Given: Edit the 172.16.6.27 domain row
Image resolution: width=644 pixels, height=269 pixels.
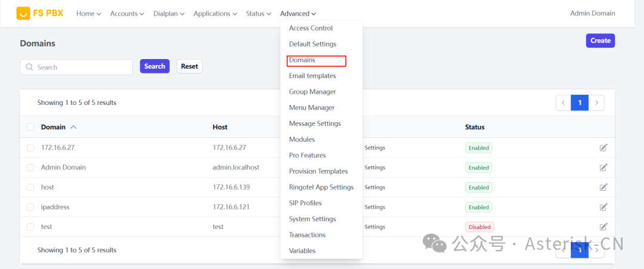Looking at the screenshot, I should [603, 148].
